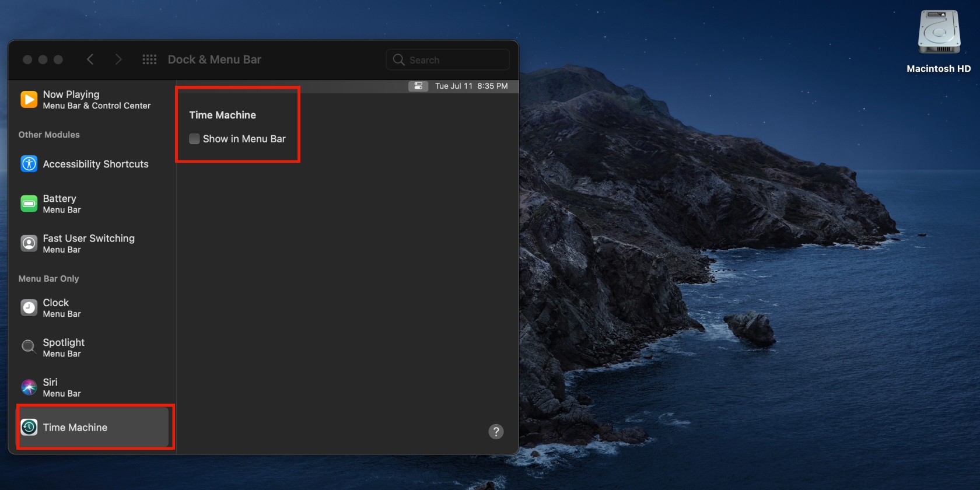Viewport: 980px width, 490px height.
Task: Open Macintosh HD drive on desktop
Action: click(939, 32)
